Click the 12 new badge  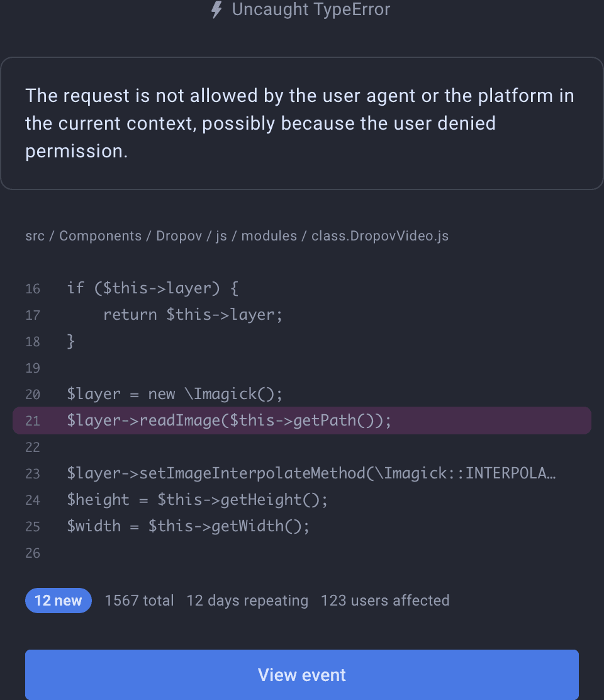[x=58, y=601]
